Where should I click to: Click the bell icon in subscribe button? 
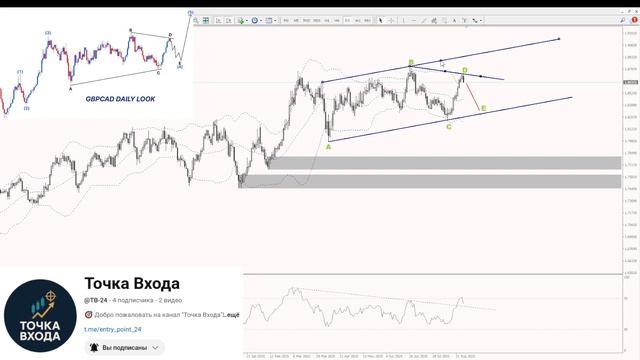click(x=94, y=348)
